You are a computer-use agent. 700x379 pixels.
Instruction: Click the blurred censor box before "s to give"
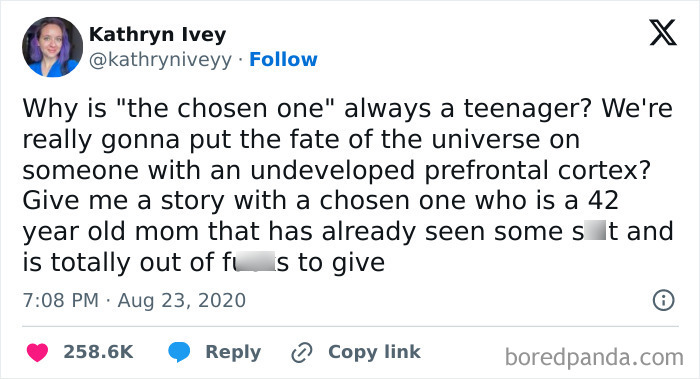pos(255,261)
